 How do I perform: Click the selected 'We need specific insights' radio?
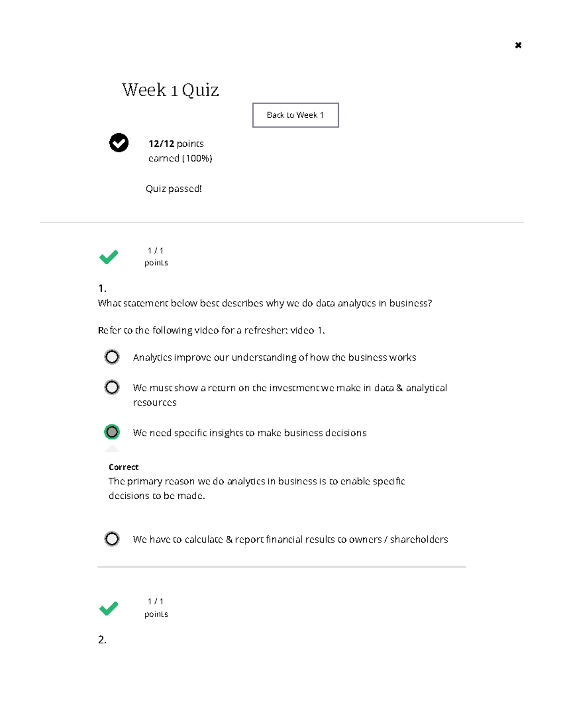coord(112,432)
